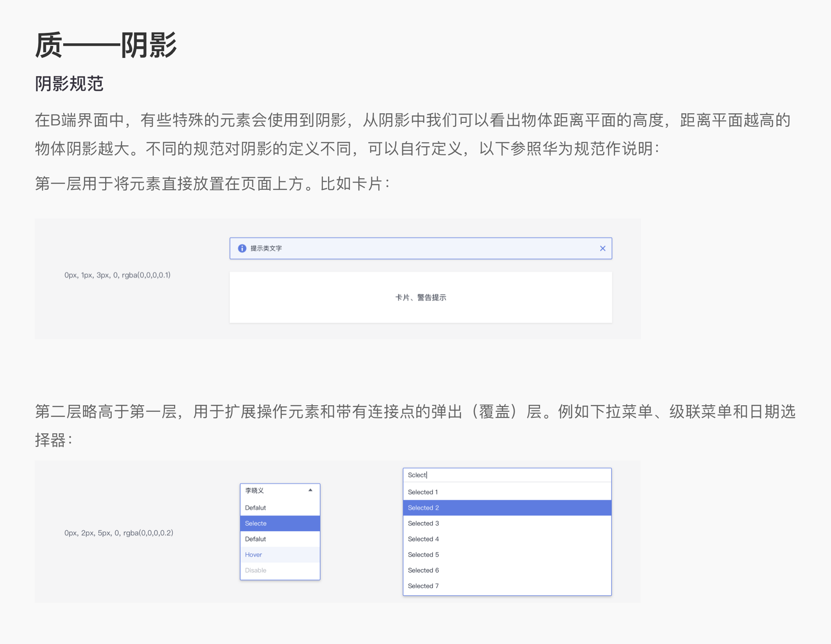The width and height of the screenshot is (831, 644).
Task: Click 提示类文字 alert text
Action: pyautogui.click(x=266, y=248)
